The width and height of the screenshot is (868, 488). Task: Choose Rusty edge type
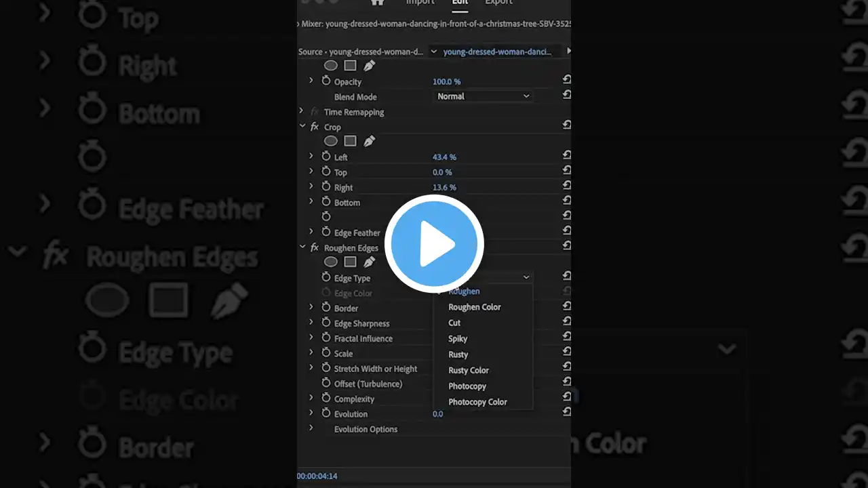coord(458,354)
